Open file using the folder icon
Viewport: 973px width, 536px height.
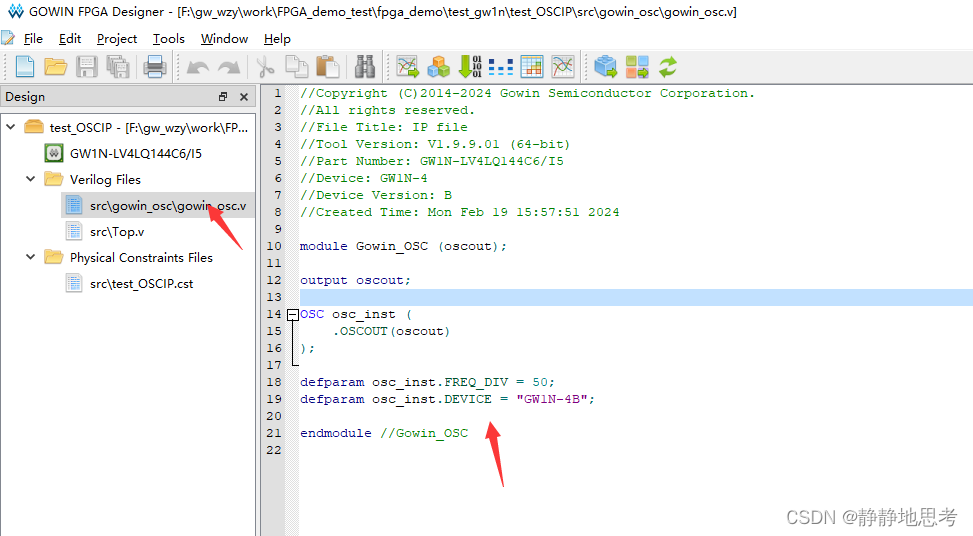56,66
